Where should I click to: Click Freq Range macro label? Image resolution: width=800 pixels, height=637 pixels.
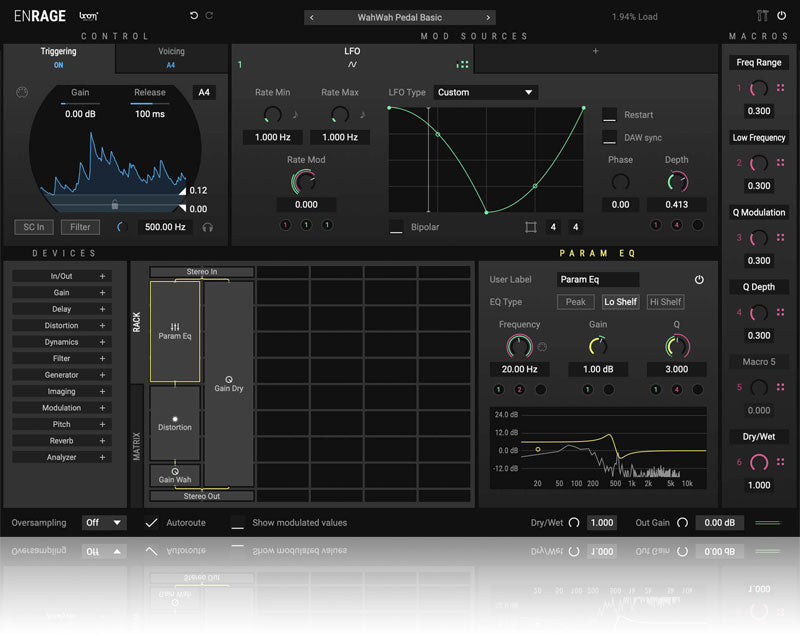pos(759,63)
